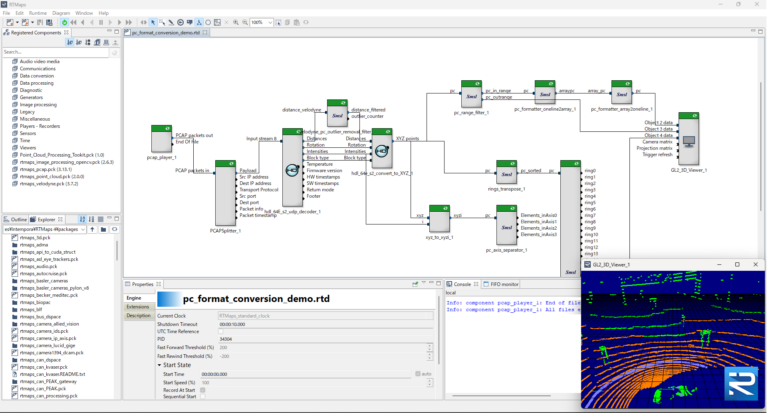Click the save all toolbar icon
The width and height of the screenshot is (768, 413).
pos(49,23)
